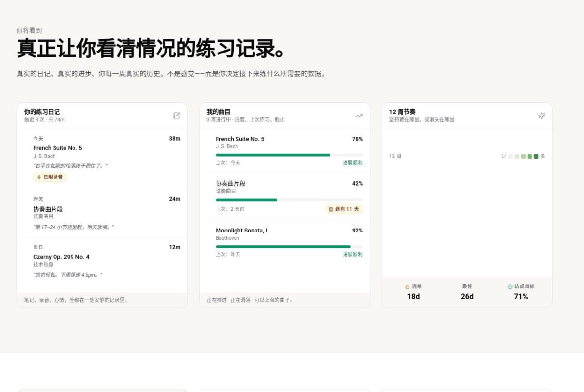The width and height of the screenshot is (584, 392).
Task: Select 协奏曲片段 in 我的曲目 list
Action: (231, 184)
